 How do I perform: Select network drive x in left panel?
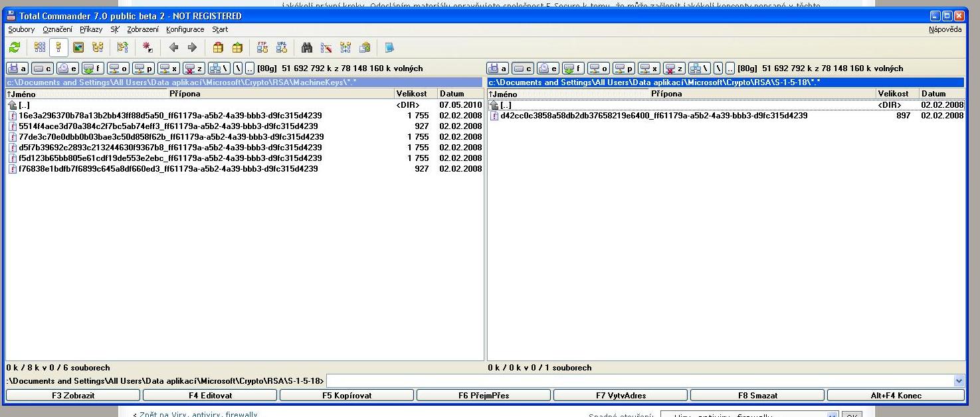(x=169, y=68)
